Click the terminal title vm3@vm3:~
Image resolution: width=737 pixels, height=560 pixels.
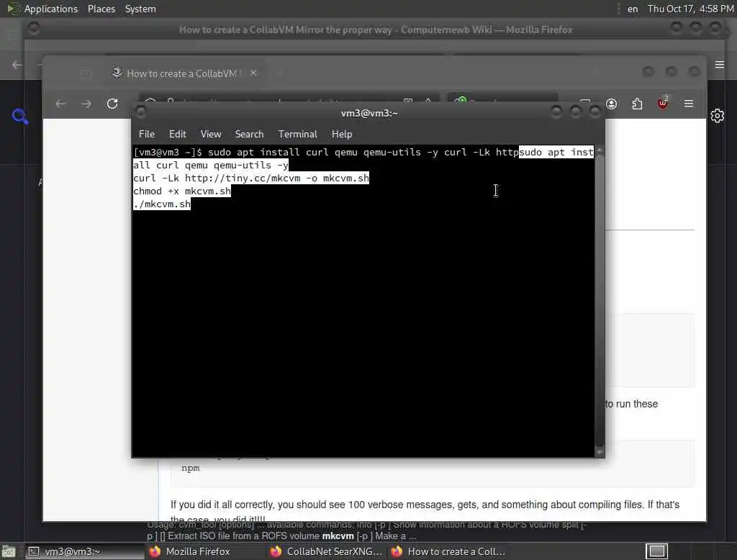(x=369, y=113)
